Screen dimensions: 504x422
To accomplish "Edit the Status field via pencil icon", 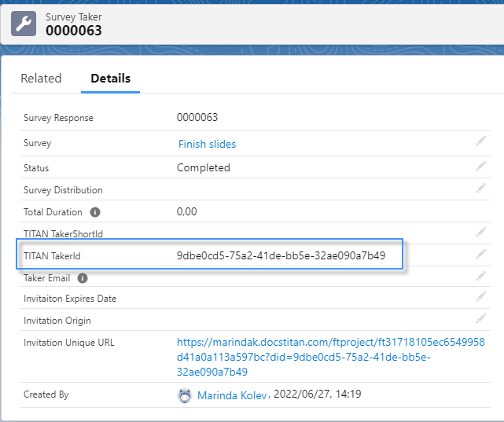I will tap(481, 166).
